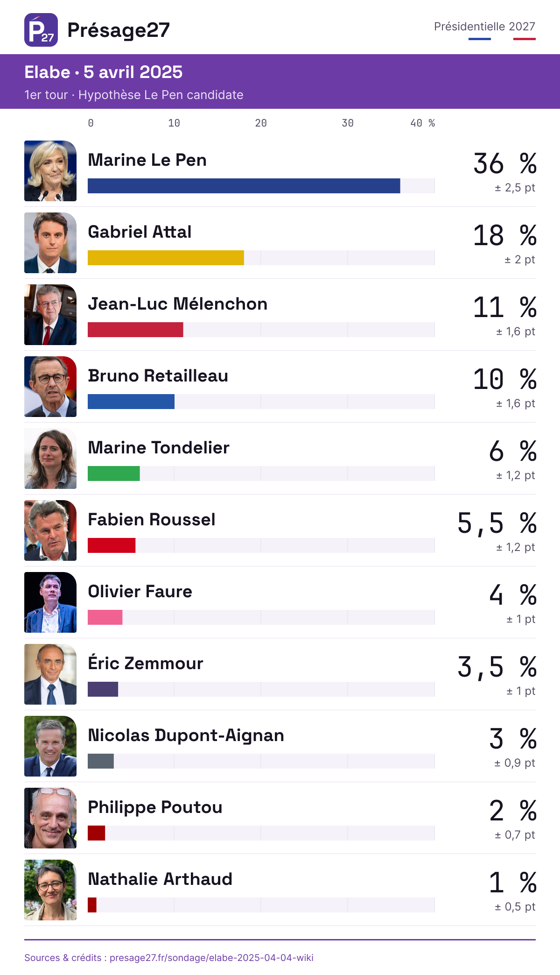Click the yellow Gabriel Attal bar
560x975 pixels.
[166, 258]
